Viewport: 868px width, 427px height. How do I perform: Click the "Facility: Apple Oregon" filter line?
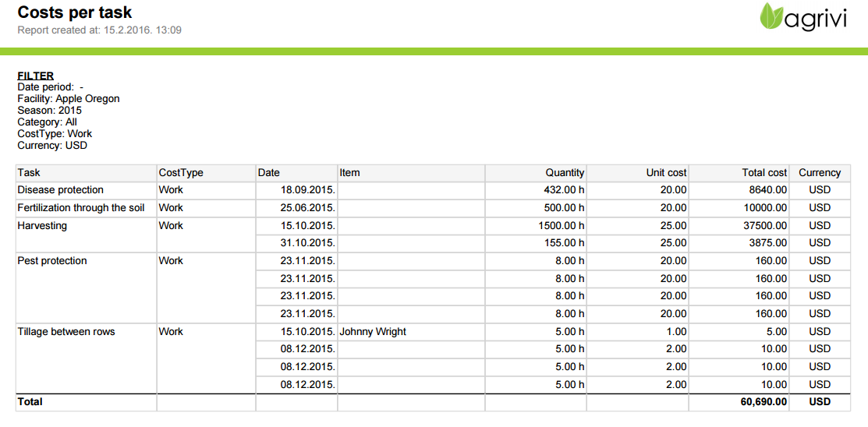69,99
